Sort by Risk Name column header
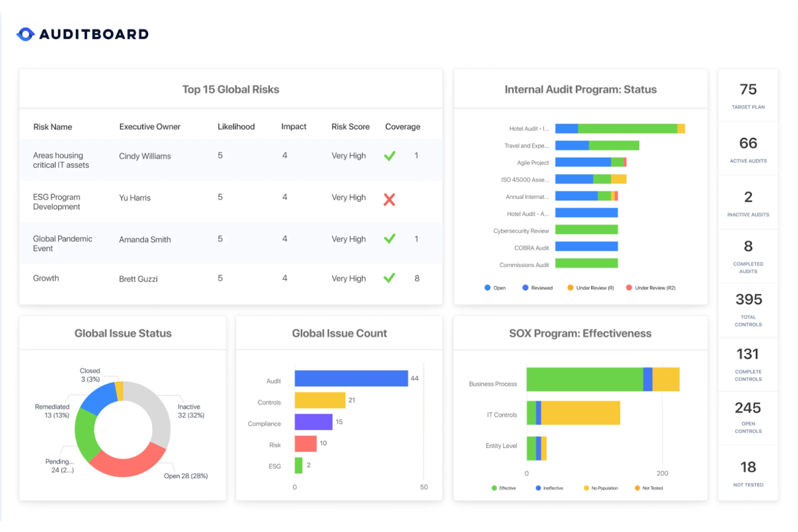This screenshot has height=532, width=798. (x=53, y=127)
